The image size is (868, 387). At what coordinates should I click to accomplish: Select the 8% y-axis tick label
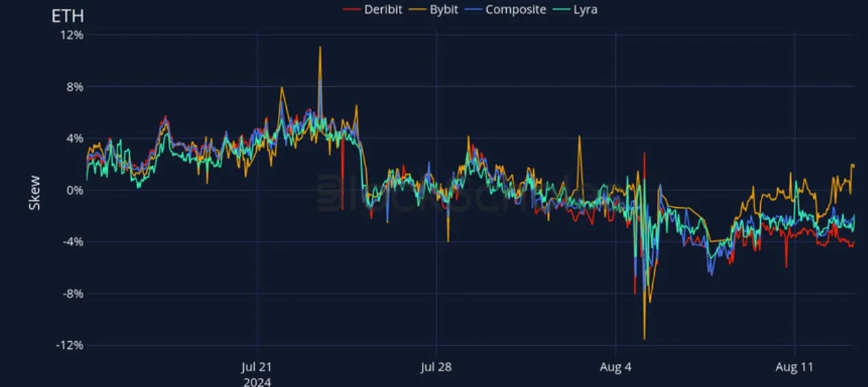point(74,87)
